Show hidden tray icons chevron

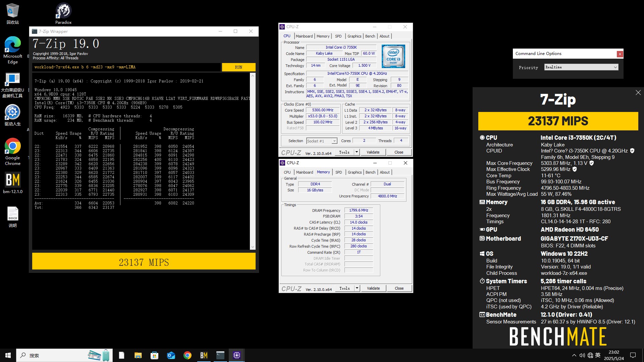coord(574,355)
